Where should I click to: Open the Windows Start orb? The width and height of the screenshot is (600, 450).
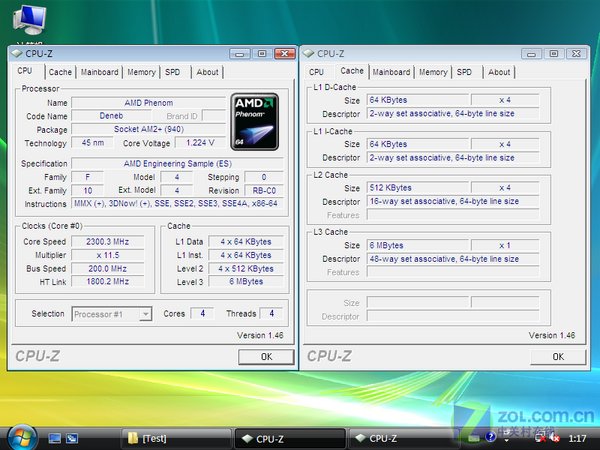click(x=22, y=438)
